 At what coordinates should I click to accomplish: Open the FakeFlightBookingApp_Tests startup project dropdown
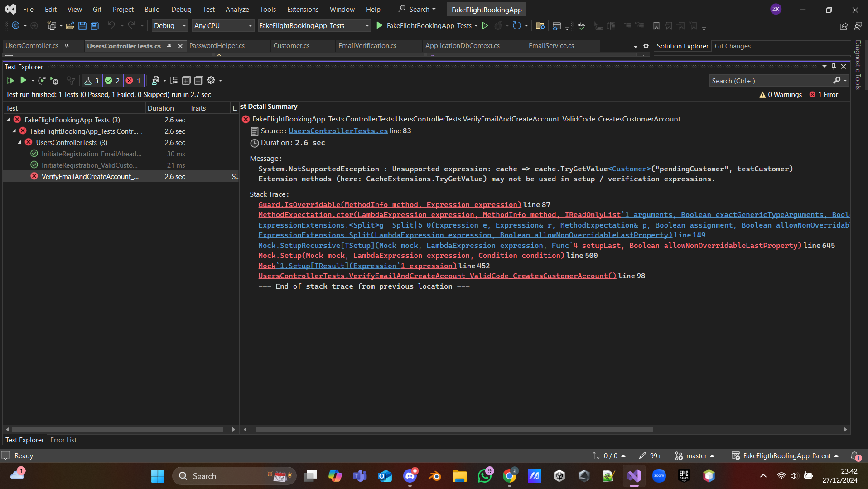click(x=314, y=26)
